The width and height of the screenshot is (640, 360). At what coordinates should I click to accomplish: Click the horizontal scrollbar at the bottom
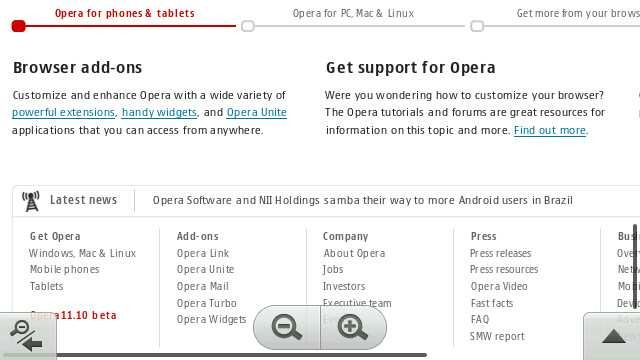pyautogui.click(x=242, y=355)
